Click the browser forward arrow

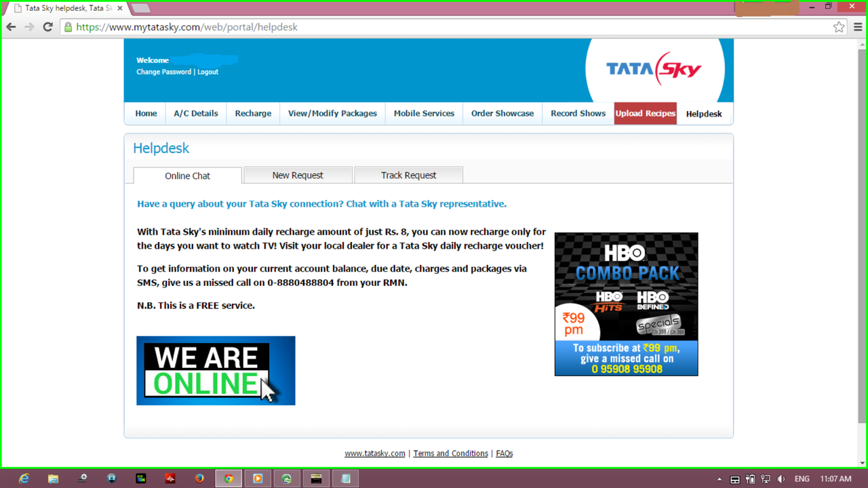coord(29,27)
